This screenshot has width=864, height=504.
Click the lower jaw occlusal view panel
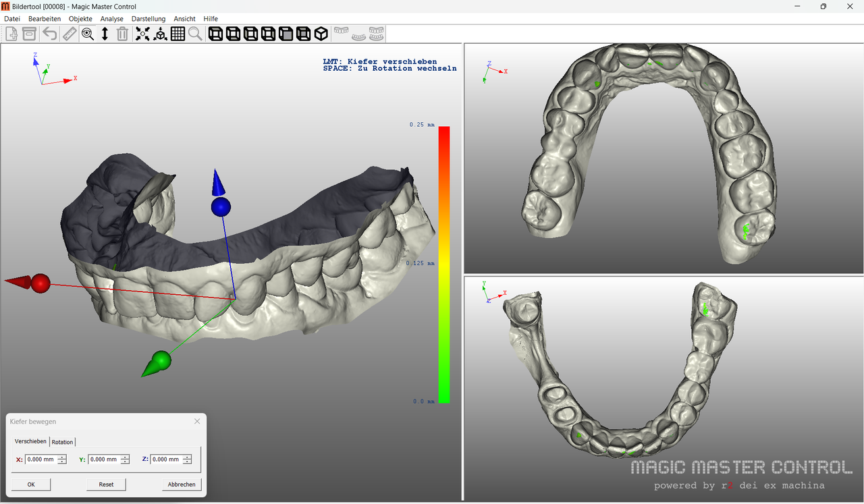pos(664,388)
